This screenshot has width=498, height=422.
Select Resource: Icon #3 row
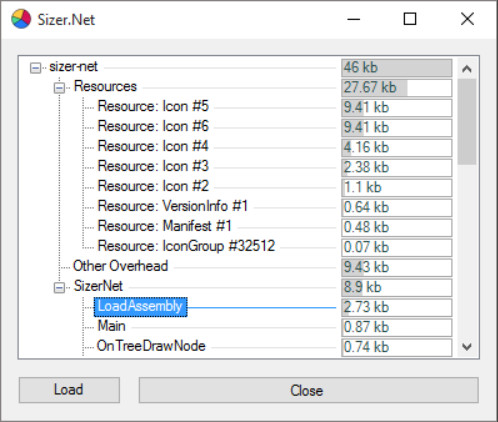point(153,166)
